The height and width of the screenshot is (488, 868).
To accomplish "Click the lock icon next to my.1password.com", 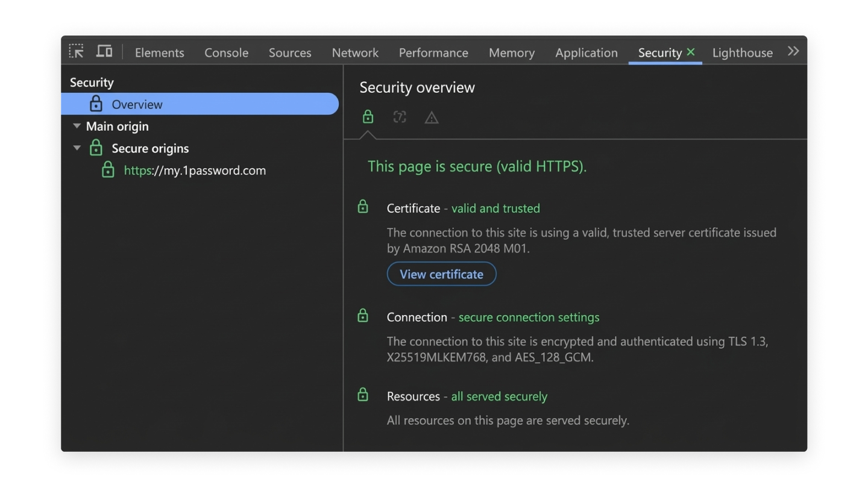I will point(108,170).
